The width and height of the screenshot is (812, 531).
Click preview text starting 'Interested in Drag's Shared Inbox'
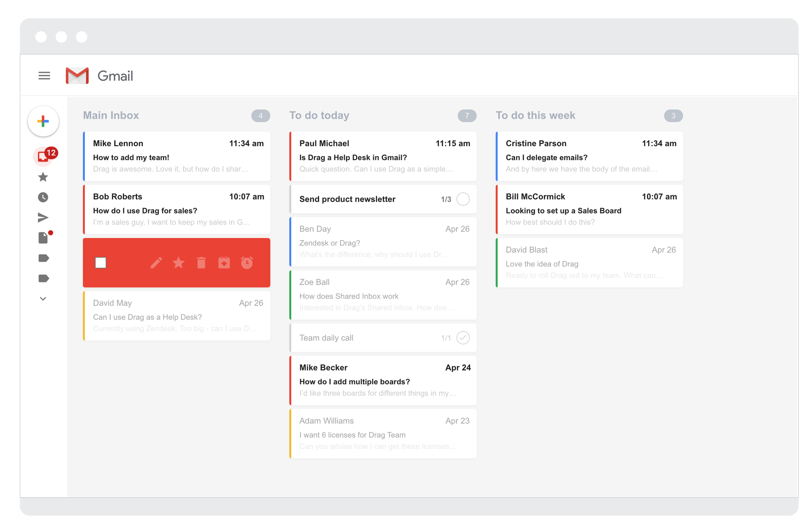[376, 308]
